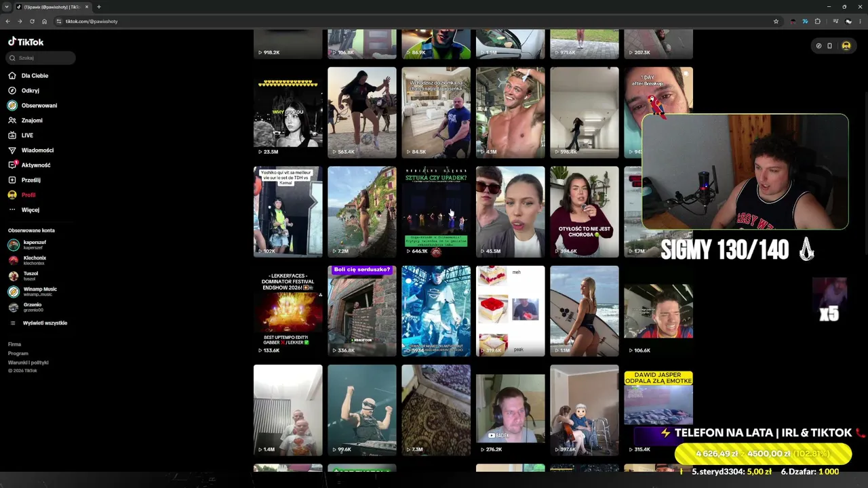Open the Aktywność notifications
The height and width of the screenshot is (488, 868).
click(30, 165)
